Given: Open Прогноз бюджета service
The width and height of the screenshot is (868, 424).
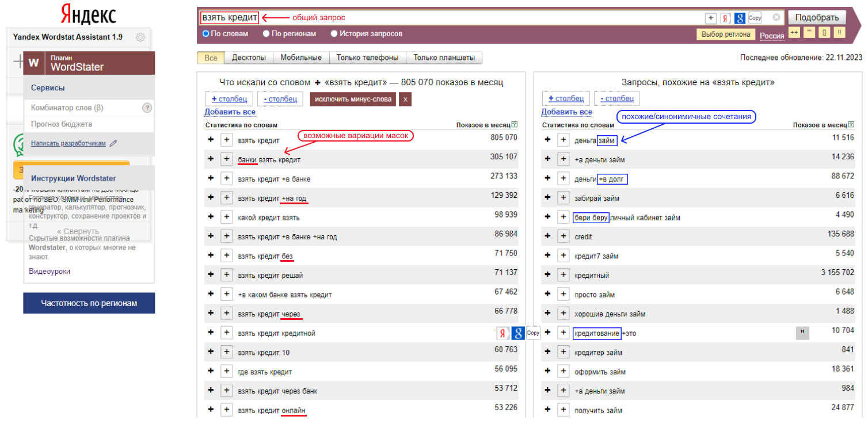Looking at the screenshot, I should pos(62,124).
